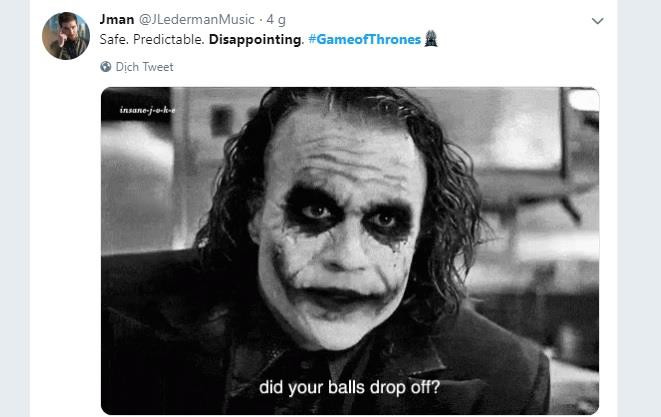This screenshot has height=417, width=661.
Task: Click the 'did your balls drop off?' subtitle
Action: [349, 387]
